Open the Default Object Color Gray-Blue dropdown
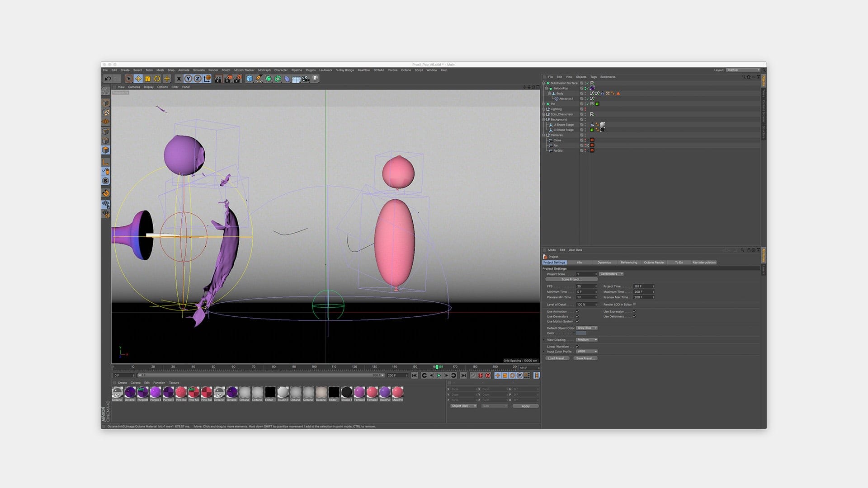 (587, 328)
